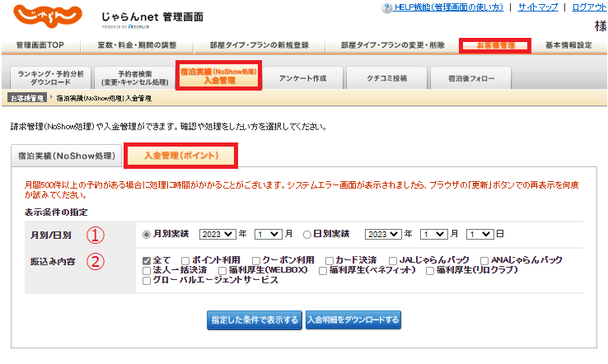The width and height of the screenshot is (608, 364).
Task: Select the 月別実績 radio button
Action: click(147, 233)
